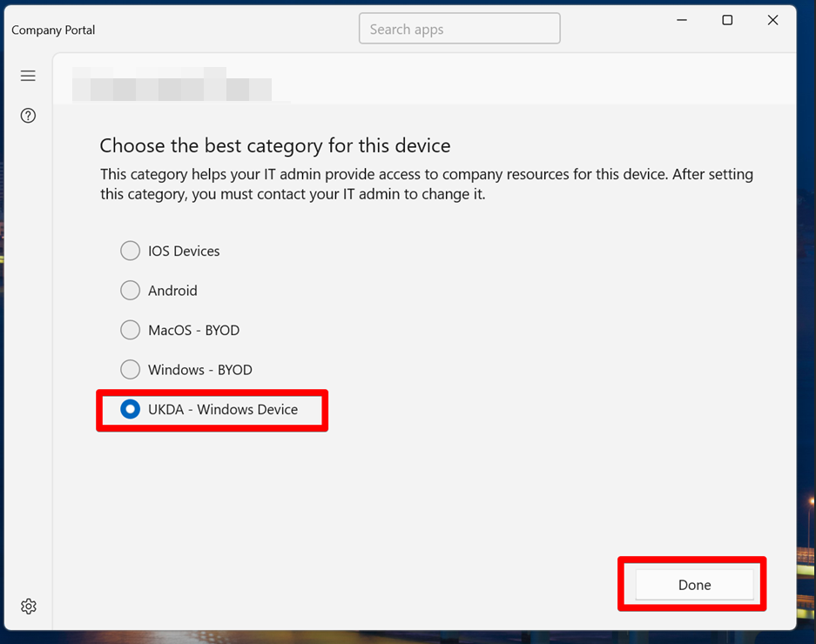Click the Company Portal title text
816x644 pixels.
pyautogui.click(x=53, y=30)
